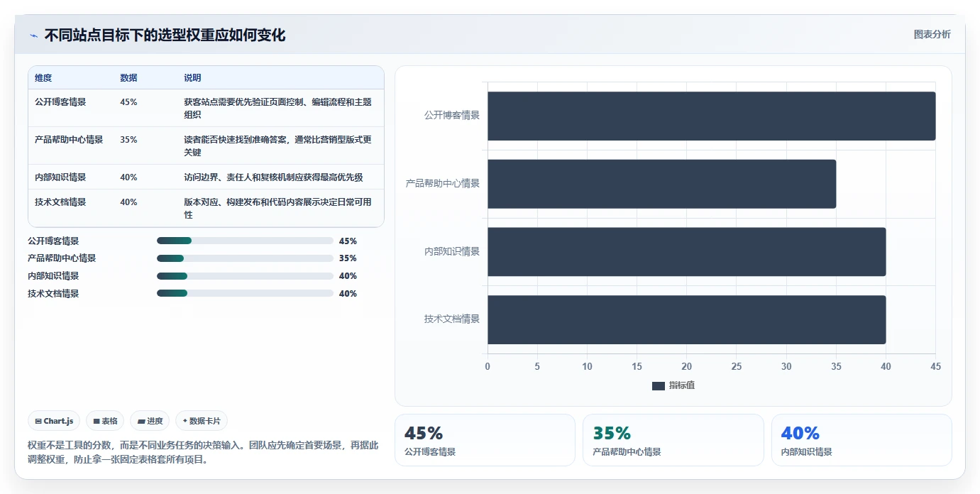
Task: Open the 45% 公开博客情景 data card
Action: 485,440
